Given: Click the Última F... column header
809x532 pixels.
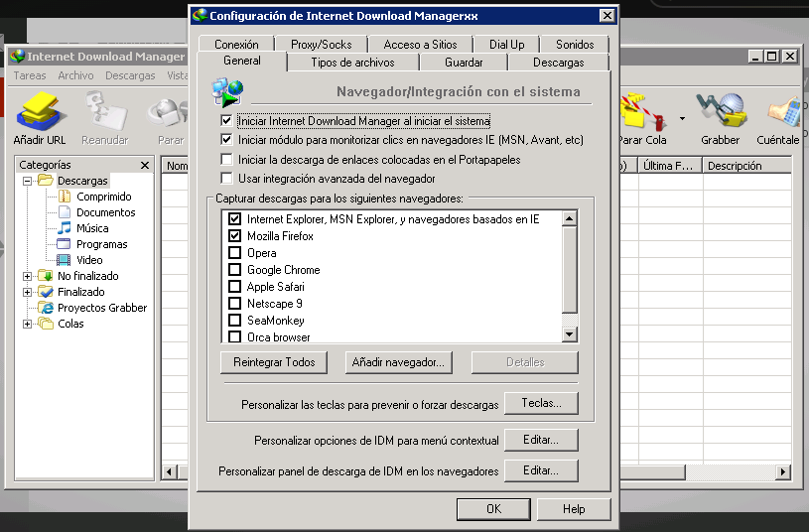Looking at the screenshot, I should (x=670, y=166).
